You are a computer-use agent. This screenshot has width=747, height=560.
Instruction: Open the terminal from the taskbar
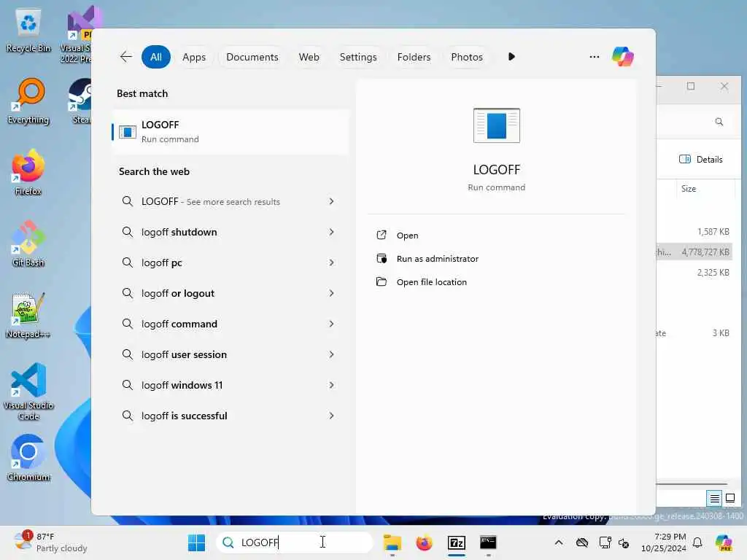click(488, 542)
